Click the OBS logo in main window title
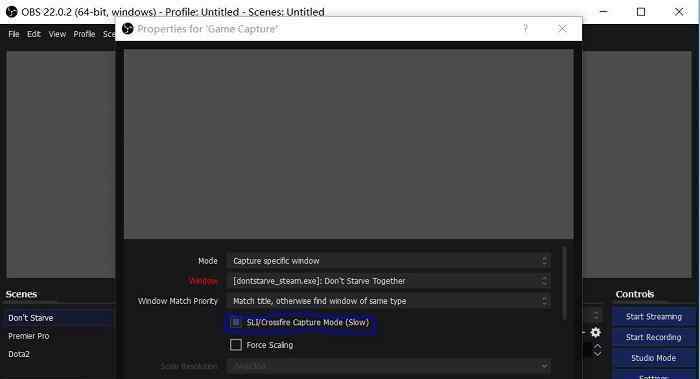 pos(12,12)
